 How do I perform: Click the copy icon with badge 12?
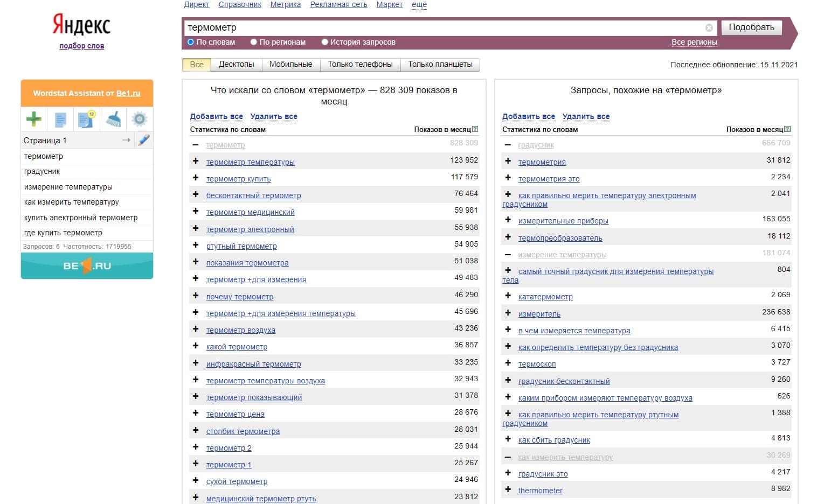point(86,119)
